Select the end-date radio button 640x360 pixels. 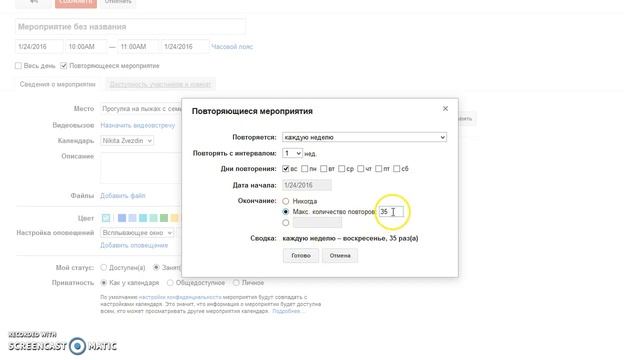[x=286, y=223]
